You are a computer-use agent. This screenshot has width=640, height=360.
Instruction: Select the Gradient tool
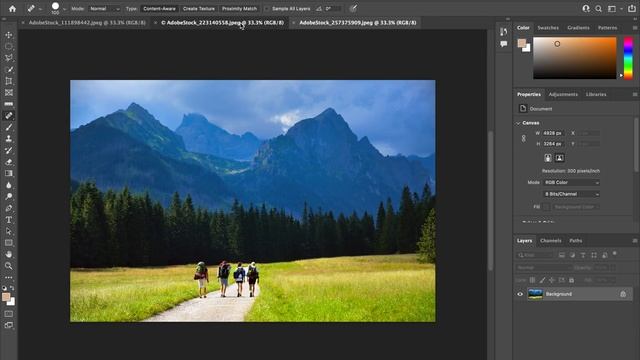[9, 173]
